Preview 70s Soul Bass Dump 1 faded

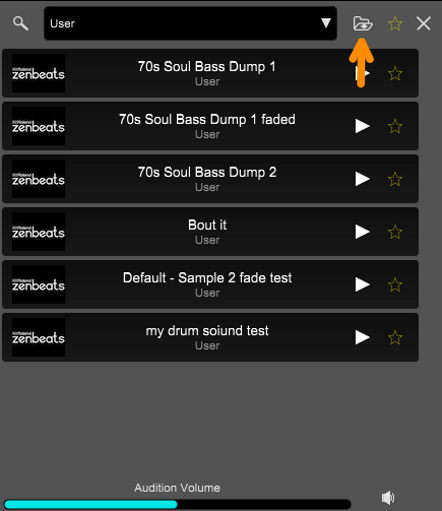tap(362, 126)
